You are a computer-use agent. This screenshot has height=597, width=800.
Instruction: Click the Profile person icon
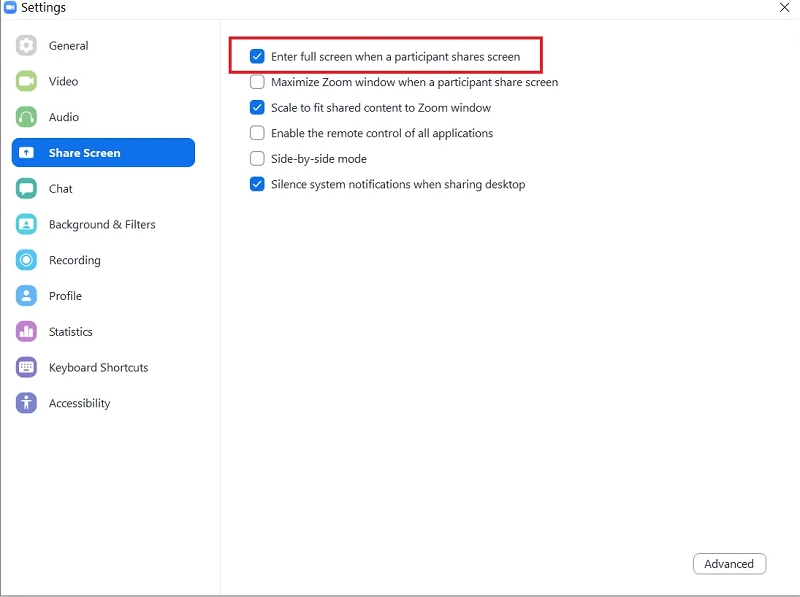point(27,296)
